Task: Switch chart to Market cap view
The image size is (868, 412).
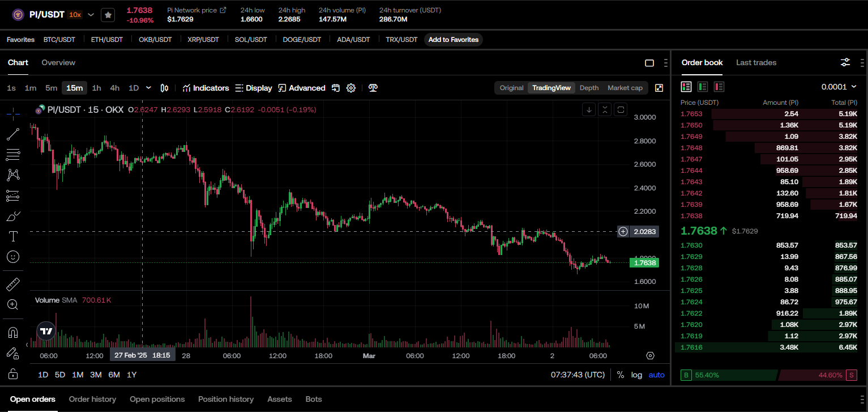Action: pyautogui.click(x=625, y=88)
